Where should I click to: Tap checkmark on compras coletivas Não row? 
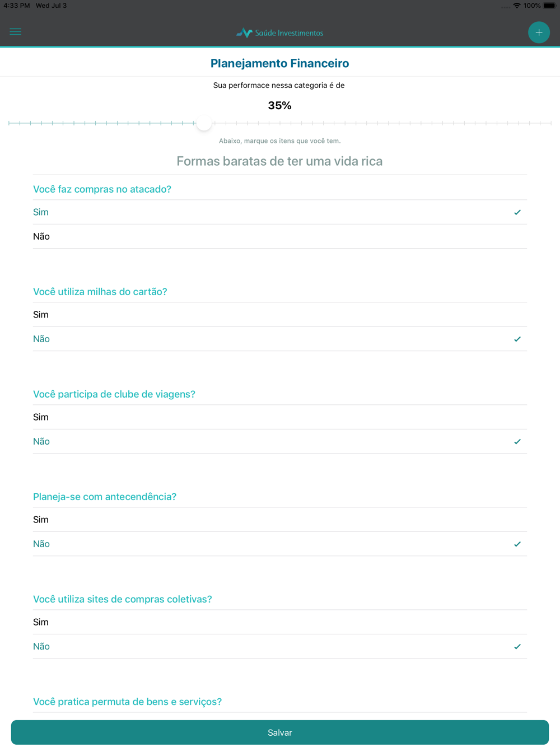click(x=517, y=646)
